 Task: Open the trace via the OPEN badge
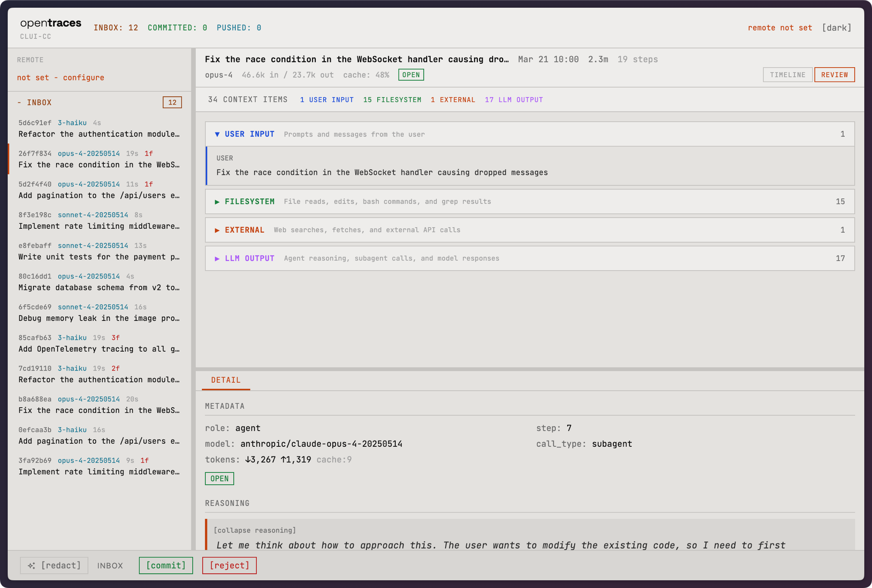pos(411,75)
